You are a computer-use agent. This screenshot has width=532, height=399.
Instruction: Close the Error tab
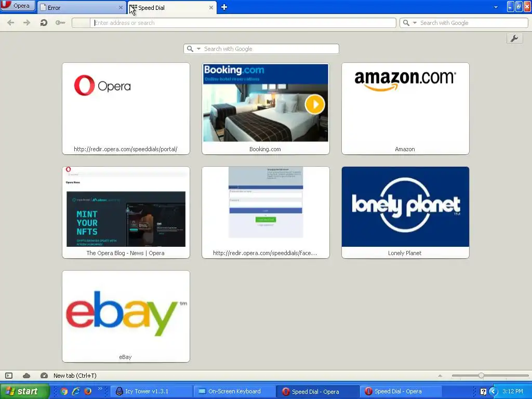click(x=121, y=7)
